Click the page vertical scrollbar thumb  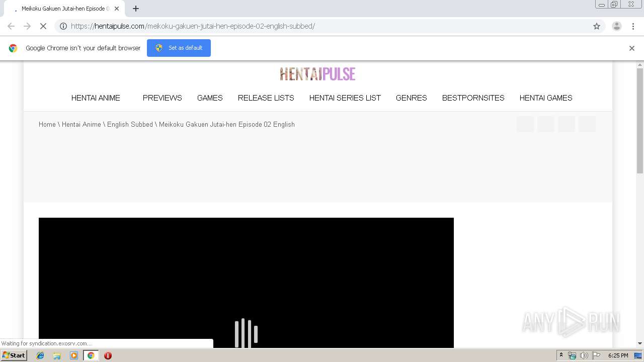coord(640,121)
